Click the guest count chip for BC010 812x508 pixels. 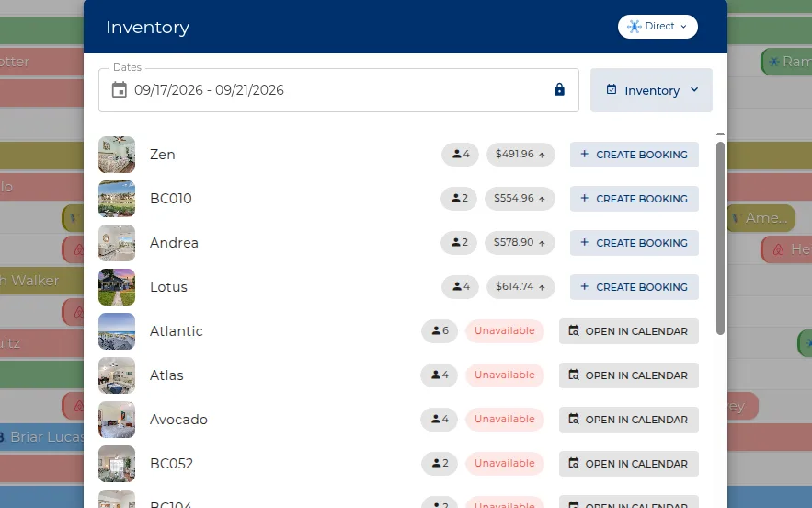pyautogui.click(x=459, y=199)
